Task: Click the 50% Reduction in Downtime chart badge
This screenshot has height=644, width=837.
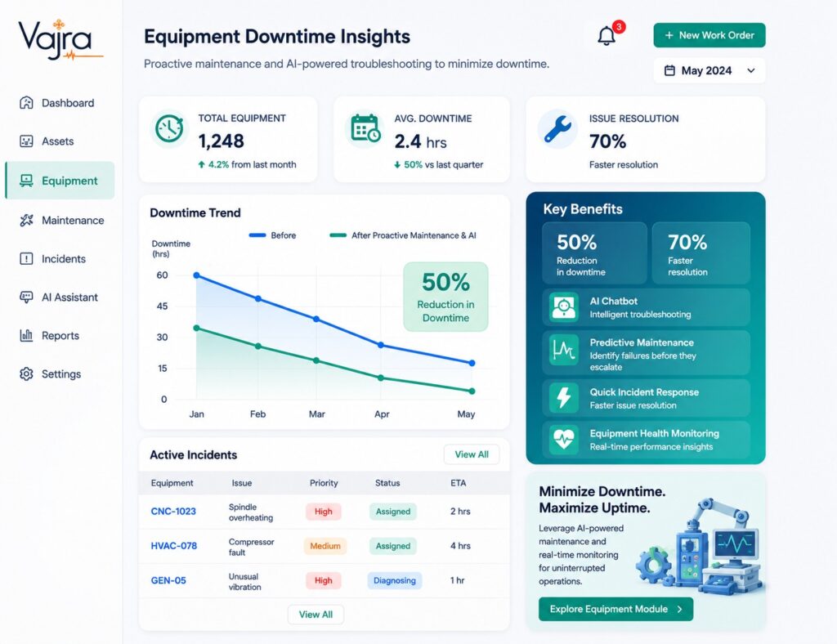Action: click(x=445, y=297)
